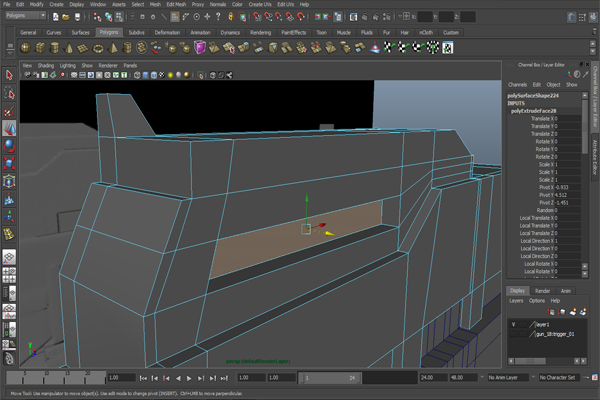Create a polygon cone from shelf
600x400 pixels.
point(69,48)
